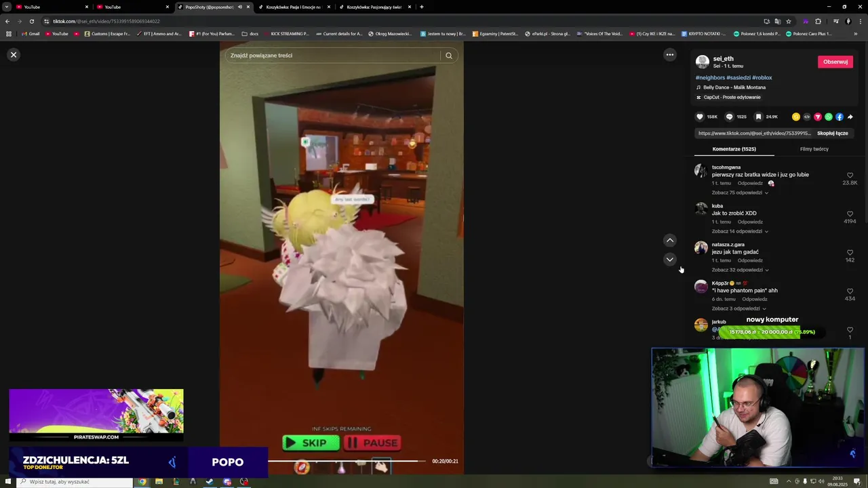Click browser back arrow
The width and height of the screenshot is (868, 488).
click(7, 21)
